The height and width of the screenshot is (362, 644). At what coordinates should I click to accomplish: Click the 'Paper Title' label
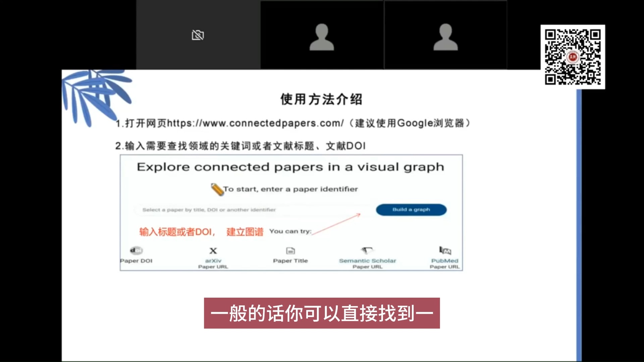290,261
